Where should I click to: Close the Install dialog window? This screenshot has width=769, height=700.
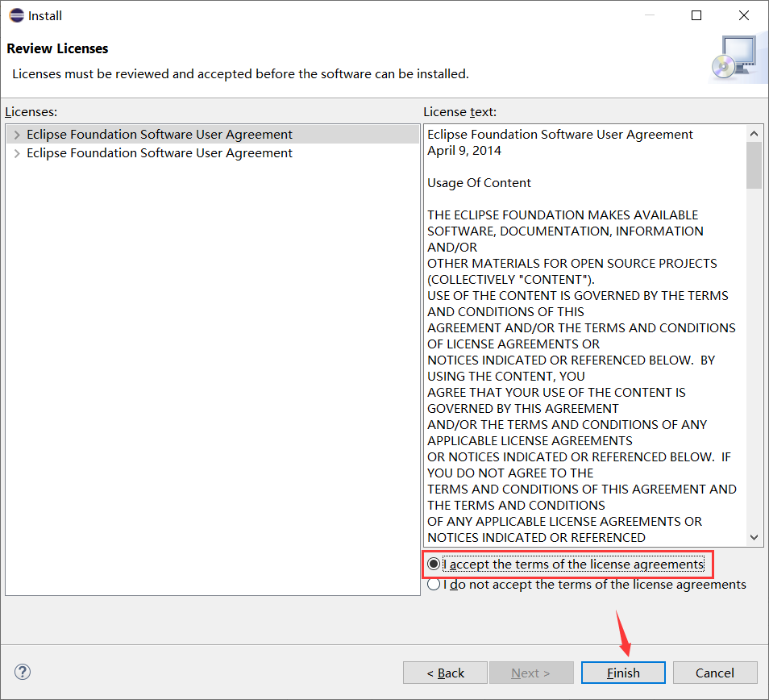[x=743, y=15]
